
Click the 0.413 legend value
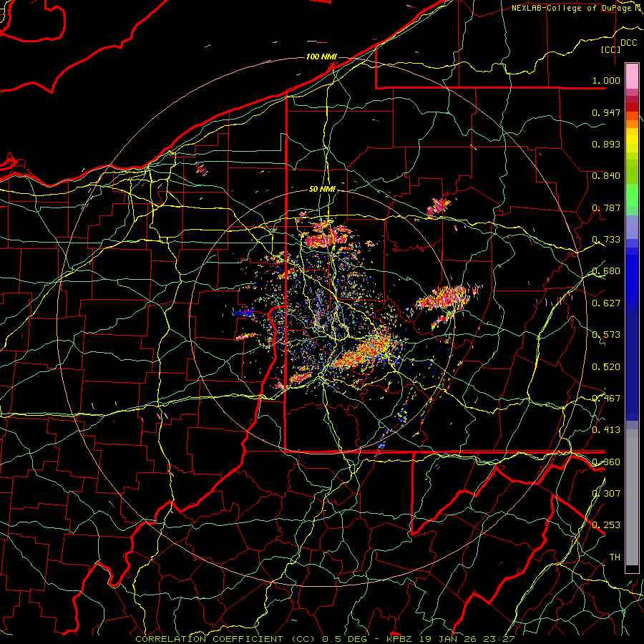(x=606, y=429)
